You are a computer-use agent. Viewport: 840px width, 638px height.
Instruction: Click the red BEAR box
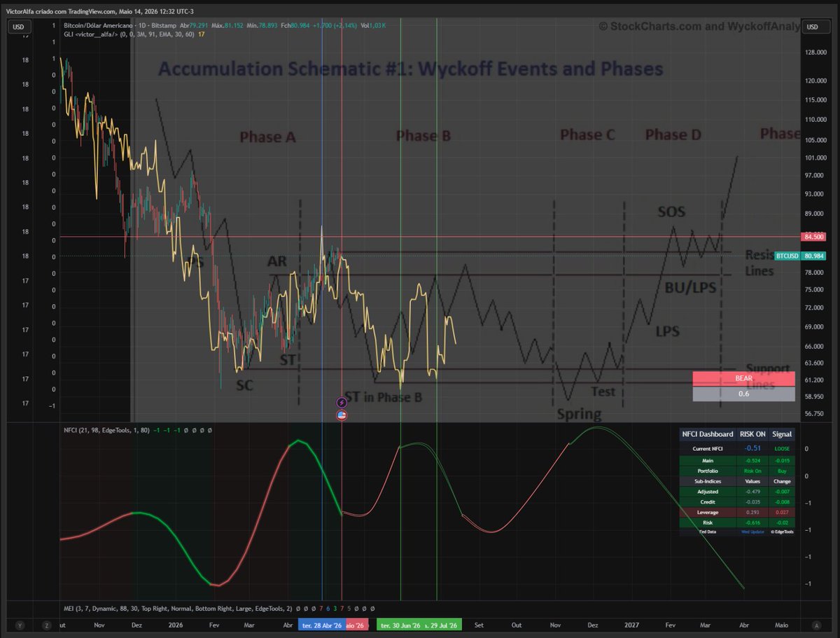[x=743, y=378]
